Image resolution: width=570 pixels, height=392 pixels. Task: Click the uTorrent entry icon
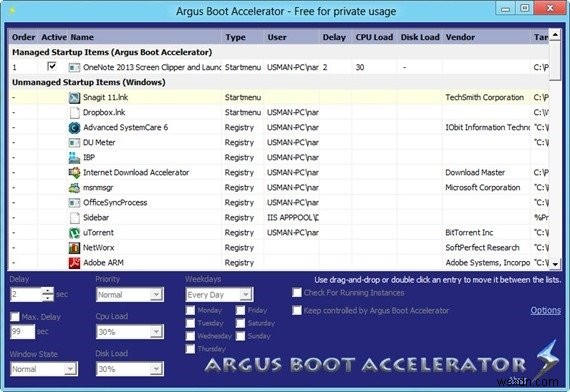click(74, 233)
